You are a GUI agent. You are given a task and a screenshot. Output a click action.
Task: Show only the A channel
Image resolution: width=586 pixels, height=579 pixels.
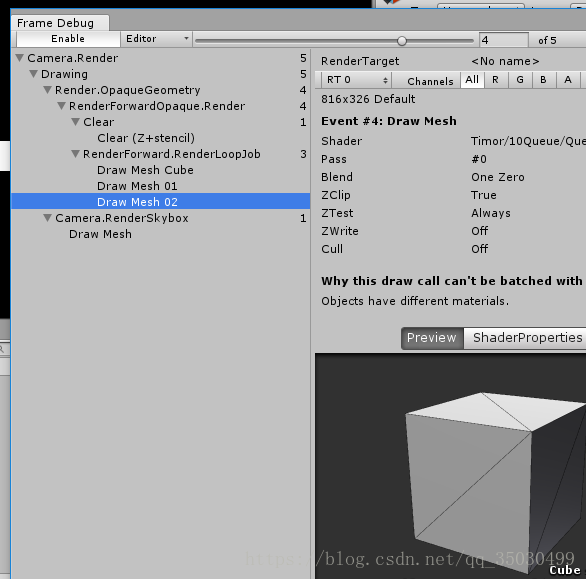[568, 80]
